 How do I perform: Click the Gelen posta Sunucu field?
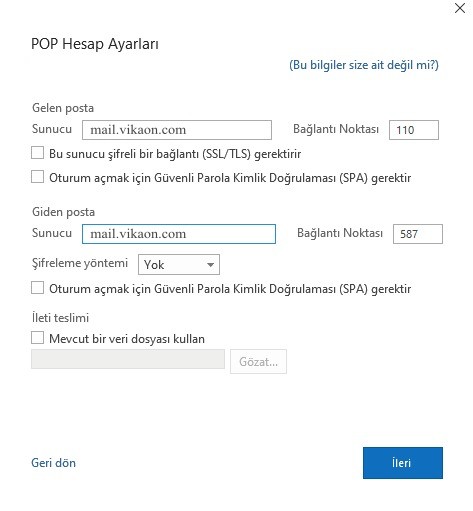coord(177,130)
